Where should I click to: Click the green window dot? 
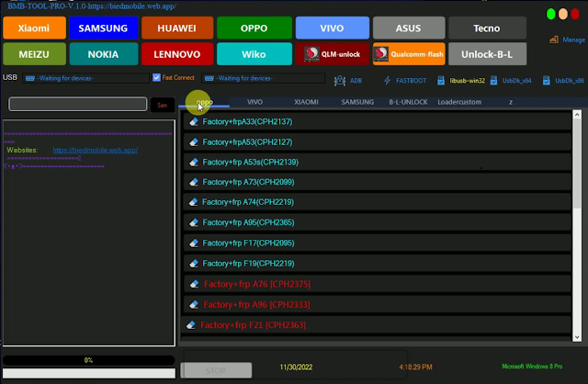[x=551, y=15]
